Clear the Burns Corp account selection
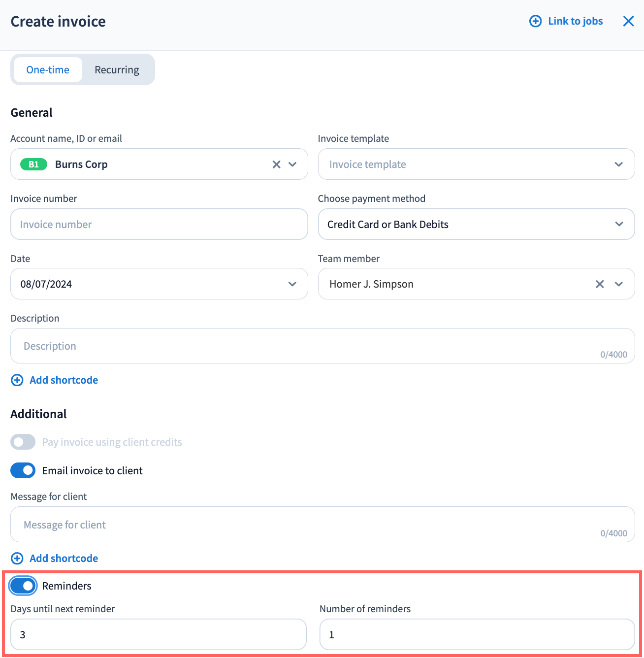This screenshot has width=644, height=658. [276, 164]
